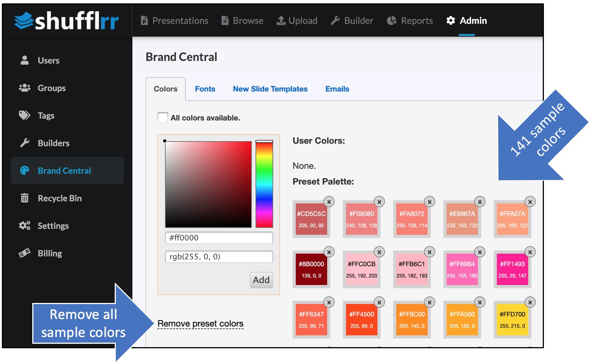Open Recycle Bin in the sidebar
The height and width of the screenshot is (364, 590).
60,198
